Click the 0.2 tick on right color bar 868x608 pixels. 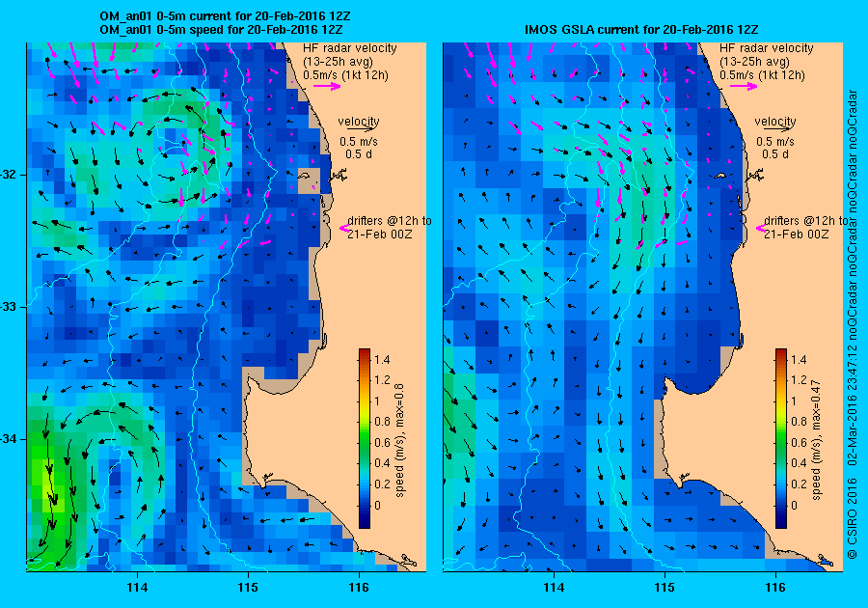(x=799, y=484)
